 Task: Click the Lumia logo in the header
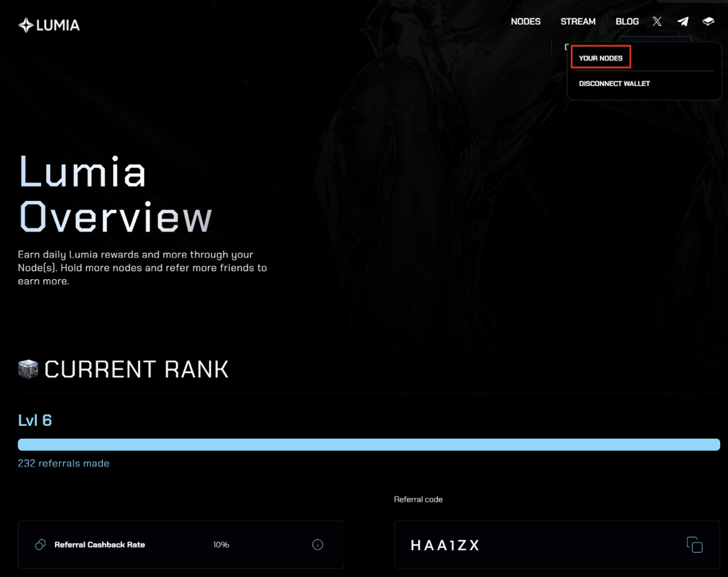tap(49, 25)
